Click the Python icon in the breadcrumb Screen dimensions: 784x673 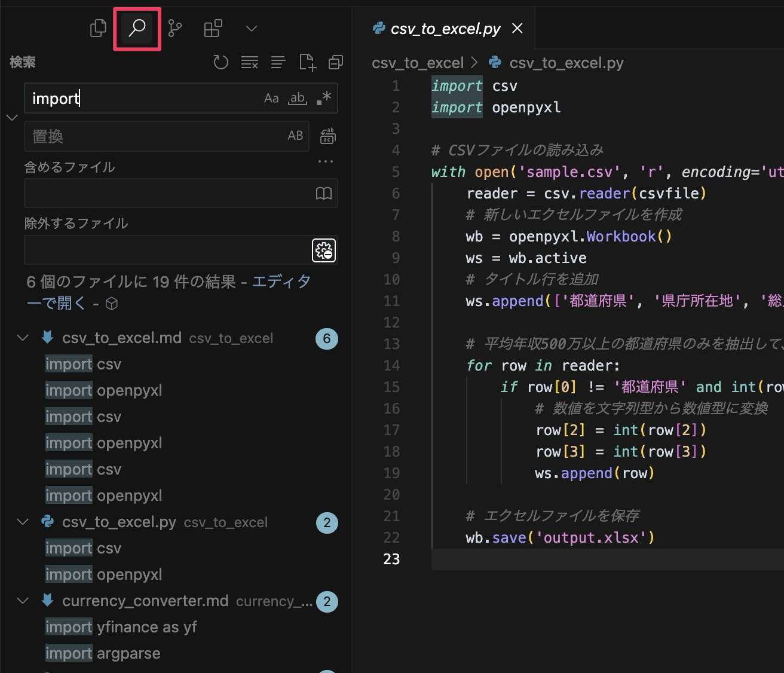[x=495, y=62]
